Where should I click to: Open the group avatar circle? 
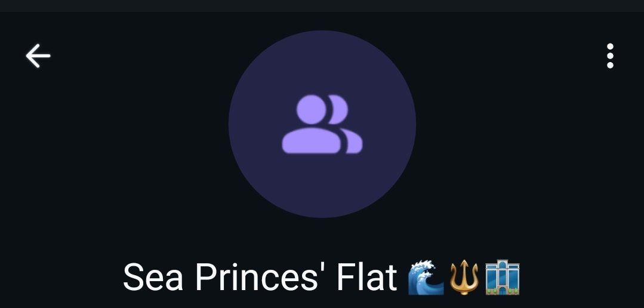point(322,124)
